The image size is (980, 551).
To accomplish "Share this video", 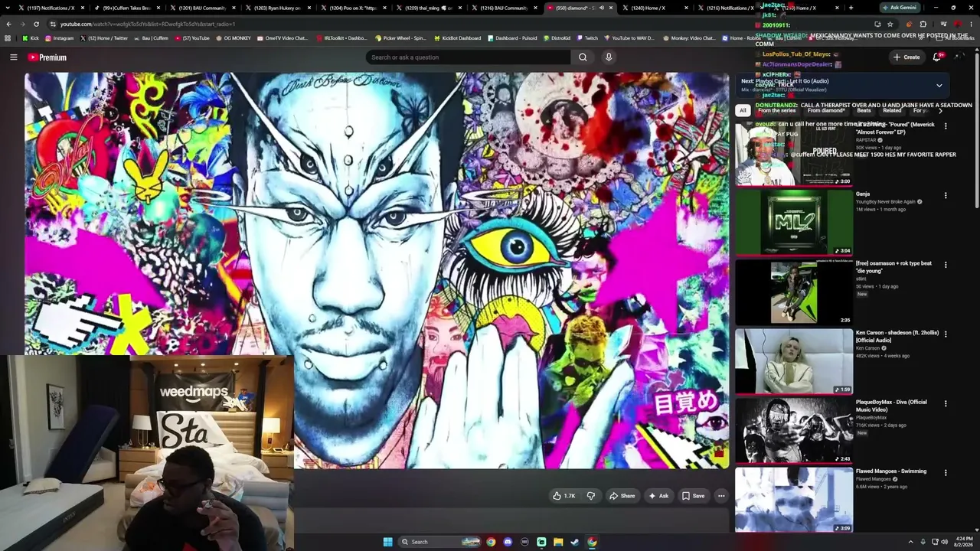I will (x=622, y=496).
